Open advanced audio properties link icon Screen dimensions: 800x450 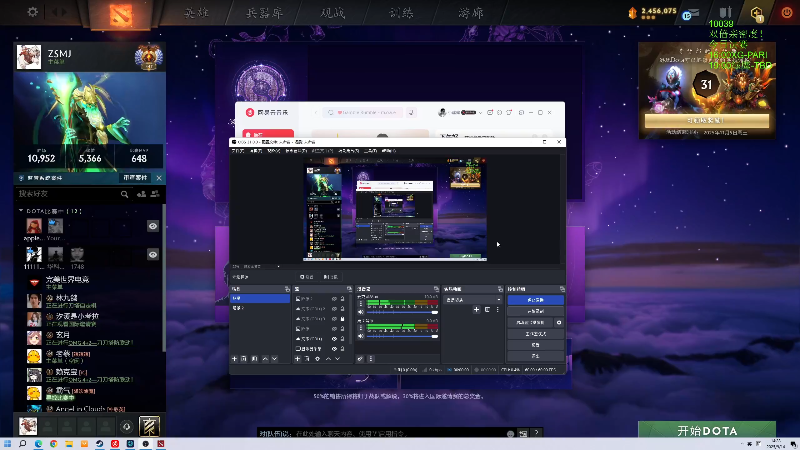point(360,359)
